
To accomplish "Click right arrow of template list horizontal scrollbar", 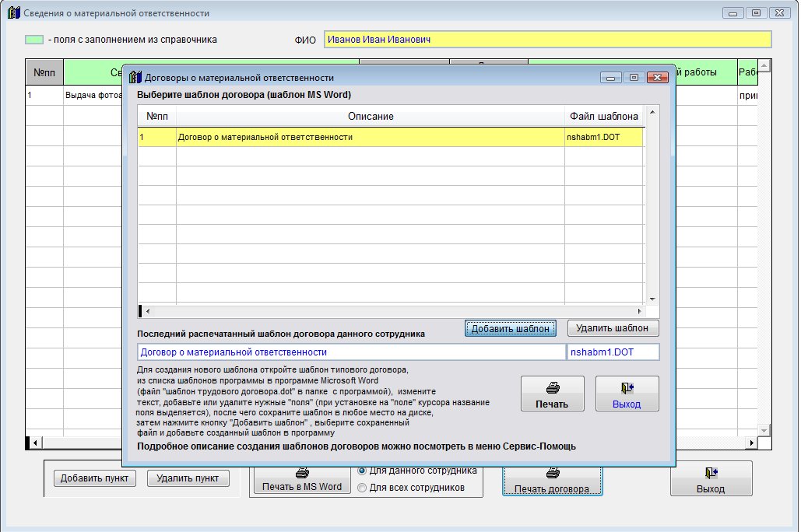I will coord(640,311).
